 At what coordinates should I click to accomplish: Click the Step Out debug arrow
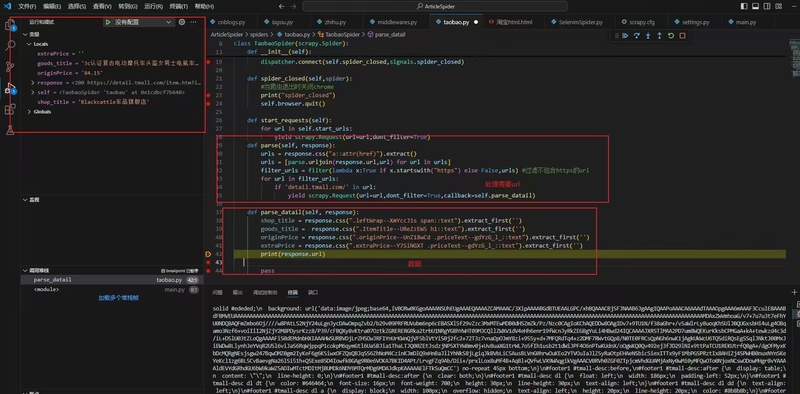[659, 36]
